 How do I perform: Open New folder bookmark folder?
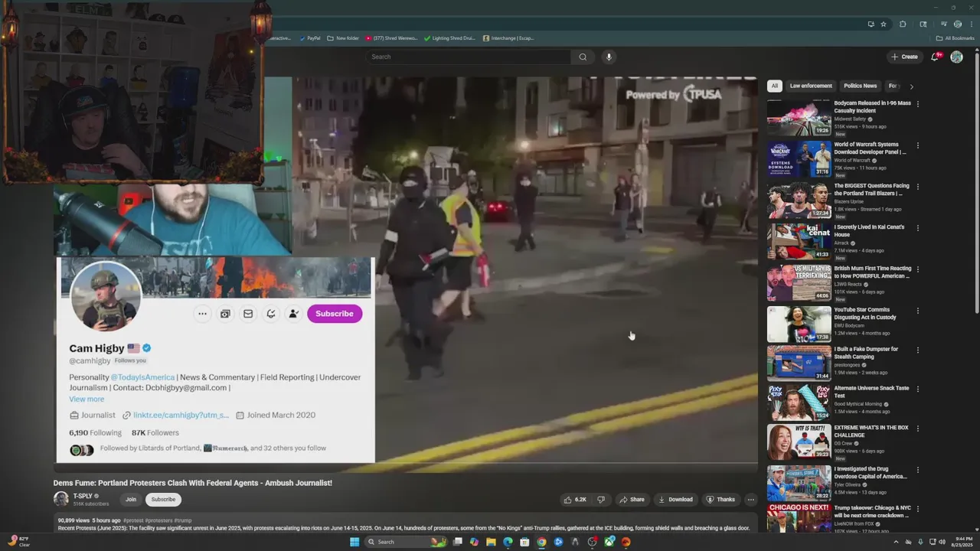click(x=343, y=38)
